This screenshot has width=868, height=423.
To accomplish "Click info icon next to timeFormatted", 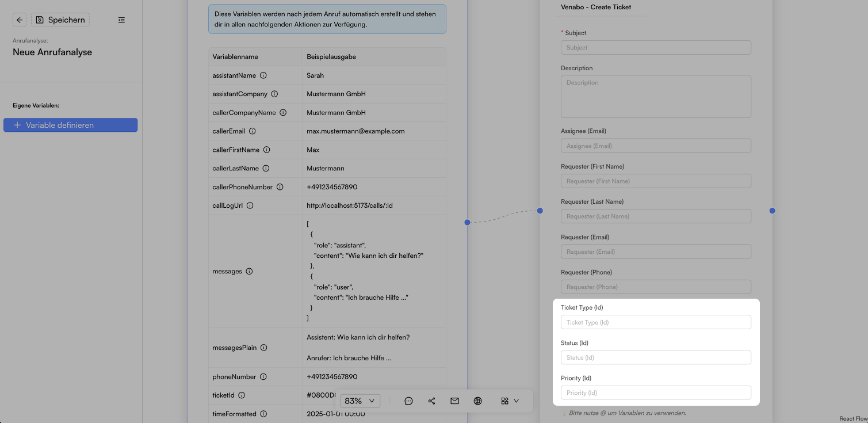I will [x=263, y=414].
